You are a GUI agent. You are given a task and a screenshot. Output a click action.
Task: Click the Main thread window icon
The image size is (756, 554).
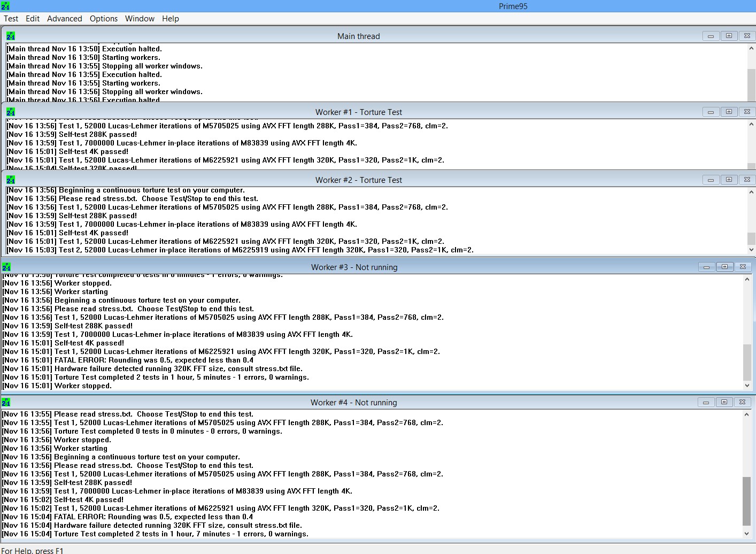11,36
